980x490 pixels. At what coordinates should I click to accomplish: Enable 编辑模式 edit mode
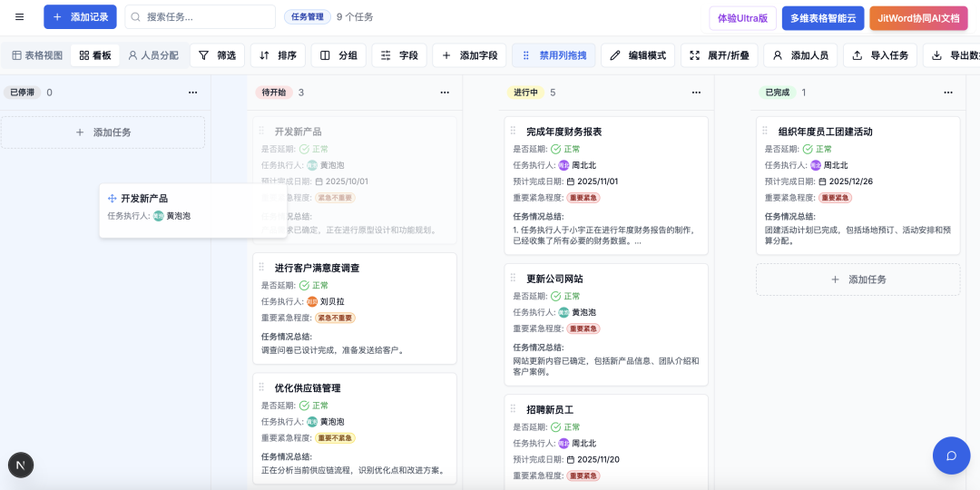(x=638, y=55)
